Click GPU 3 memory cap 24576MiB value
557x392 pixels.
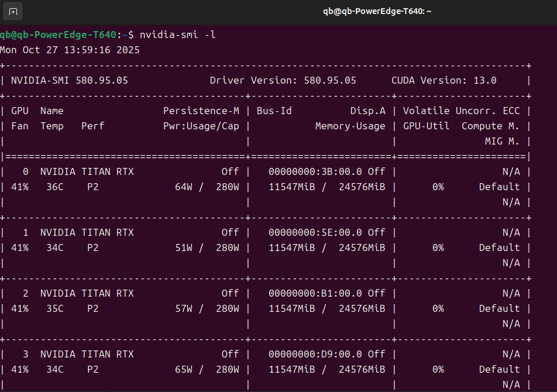pos(362,370)
